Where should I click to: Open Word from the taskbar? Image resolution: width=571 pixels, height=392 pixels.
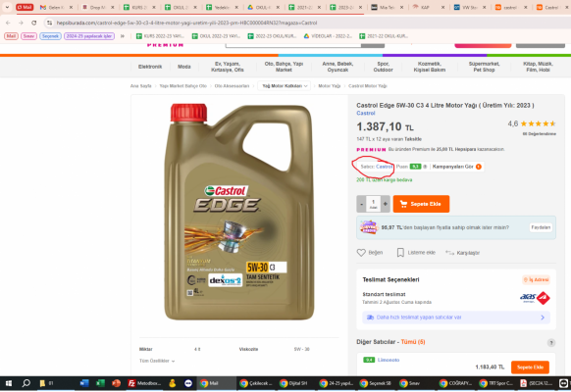[84, 383]
